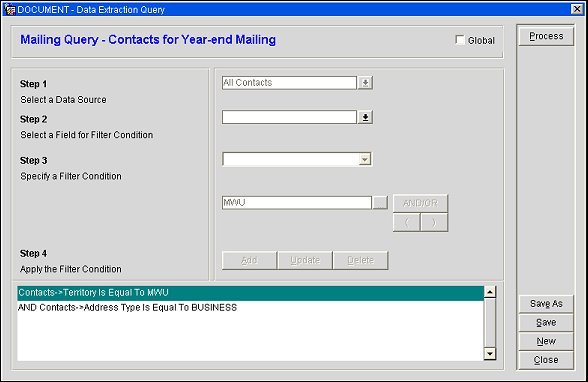The height and width of the screenshot is (382, 588).
Task: Click the Process button
Action: [x=546, y=36]
